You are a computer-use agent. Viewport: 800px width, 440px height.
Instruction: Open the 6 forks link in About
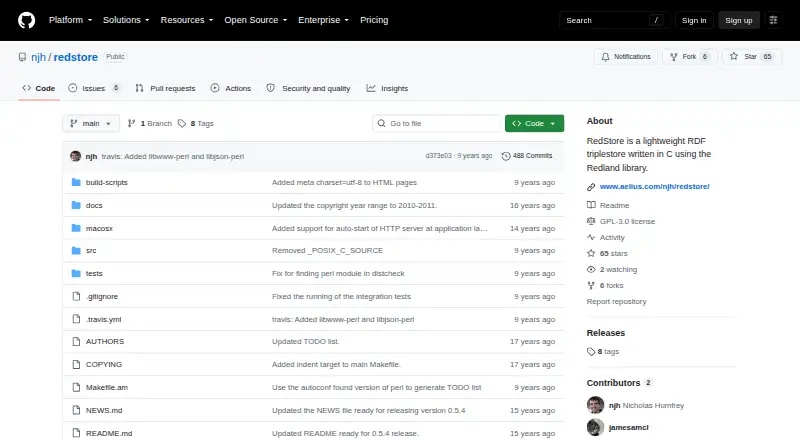pyautogui.click(x=605, y=286)
